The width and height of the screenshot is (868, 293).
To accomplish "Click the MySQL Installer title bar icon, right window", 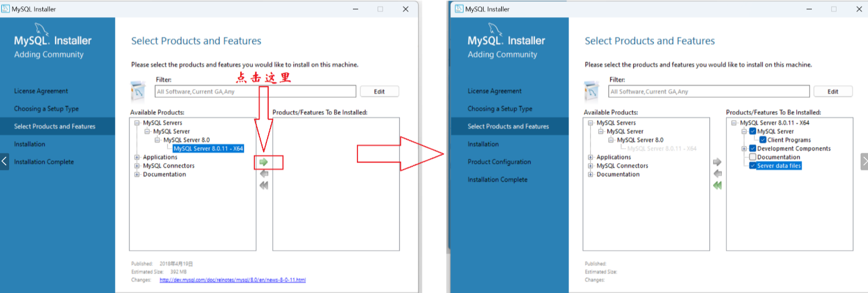I will (459, 9).
